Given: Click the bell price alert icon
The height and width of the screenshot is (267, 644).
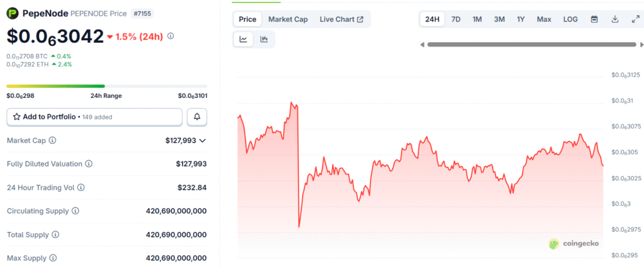Looking at the screenshot, I should coord(197,117).
